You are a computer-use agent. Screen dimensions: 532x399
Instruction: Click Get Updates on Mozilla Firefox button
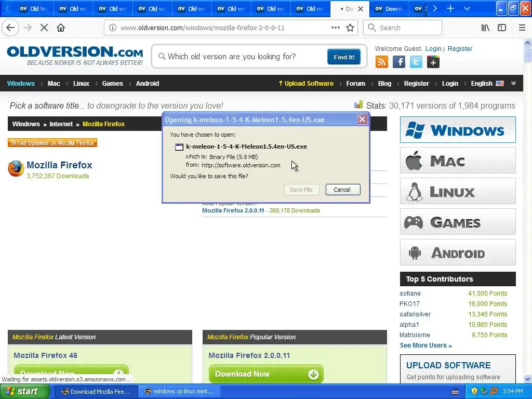[52, 143]
